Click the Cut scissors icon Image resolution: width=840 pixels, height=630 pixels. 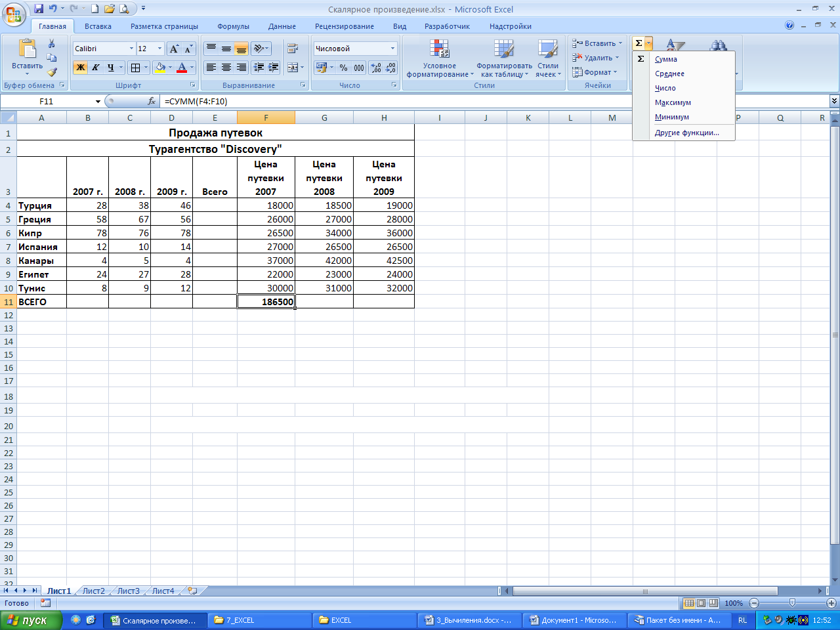52,44
